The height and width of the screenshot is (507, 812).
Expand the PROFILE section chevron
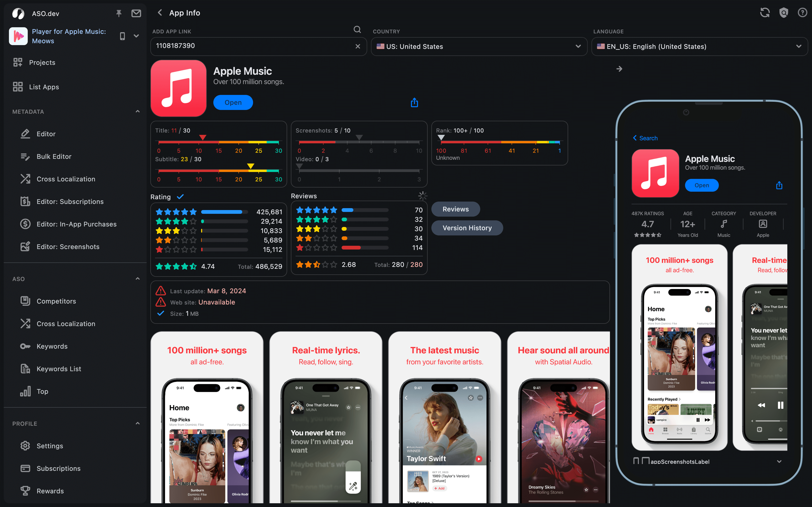point(137,423)
